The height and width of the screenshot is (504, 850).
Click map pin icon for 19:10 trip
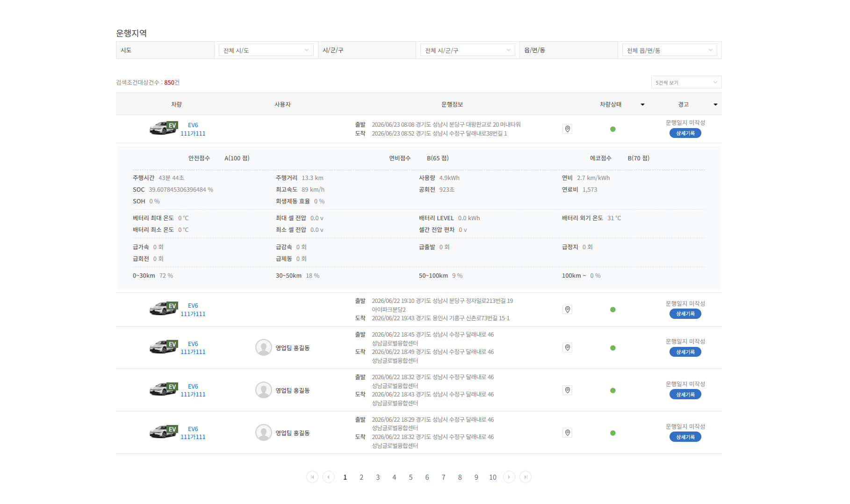click(568, 310)
